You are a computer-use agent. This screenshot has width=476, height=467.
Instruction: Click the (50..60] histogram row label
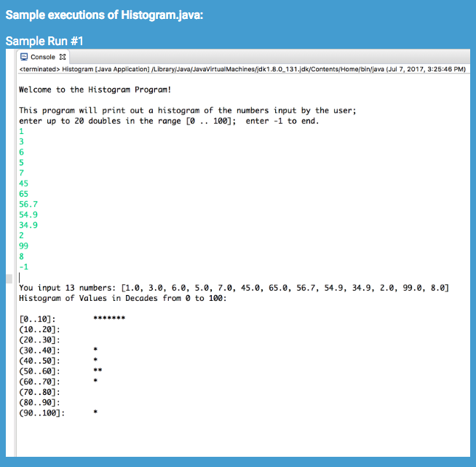[x=40, y=372]
